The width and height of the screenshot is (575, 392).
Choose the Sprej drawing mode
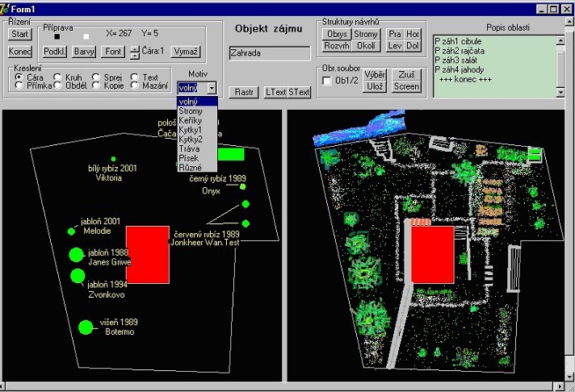point(95,77)
